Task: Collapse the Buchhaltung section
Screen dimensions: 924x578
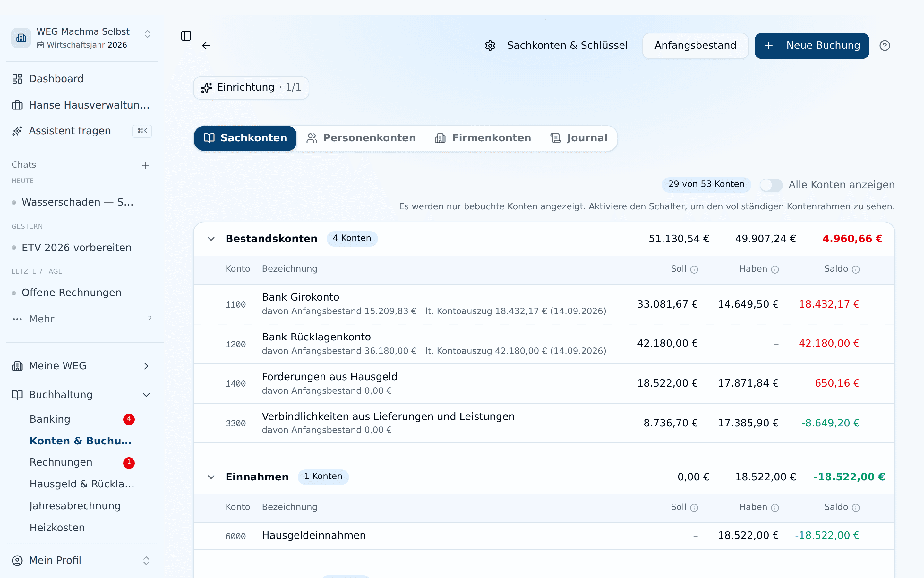Action: [82, 395]
